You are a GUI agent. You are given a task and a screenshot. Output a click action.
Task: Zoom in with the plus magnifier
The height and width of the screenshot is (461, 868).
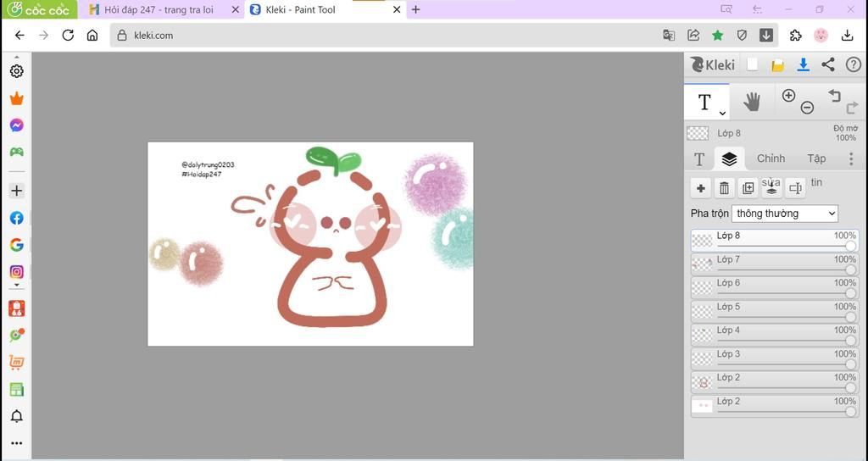point(789,95)
